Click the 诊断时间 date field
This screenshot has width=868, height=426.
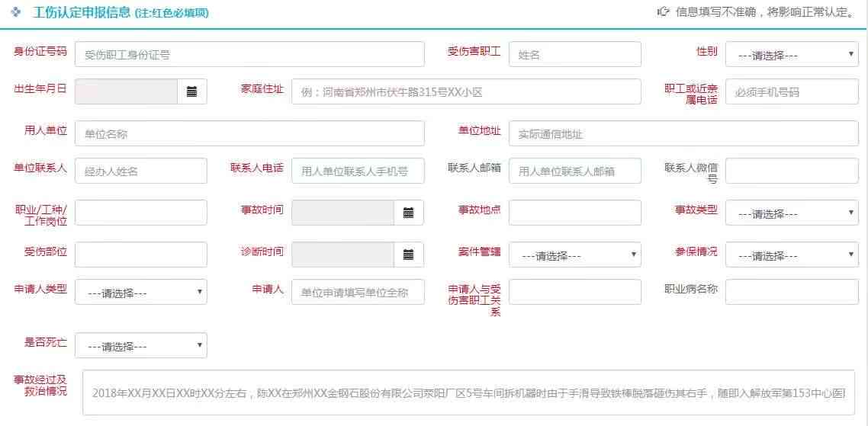[343, 255]
